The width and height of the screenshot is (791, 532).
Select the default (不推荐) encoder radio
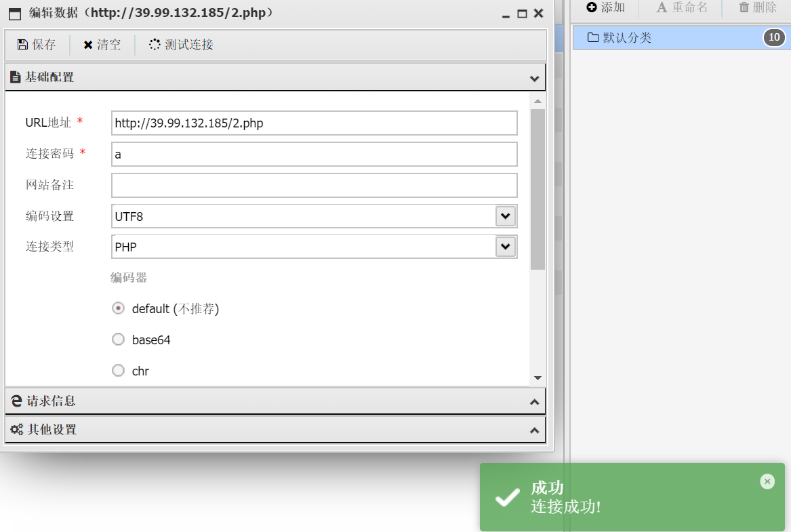pyautogui.click(x=118, y=308)
